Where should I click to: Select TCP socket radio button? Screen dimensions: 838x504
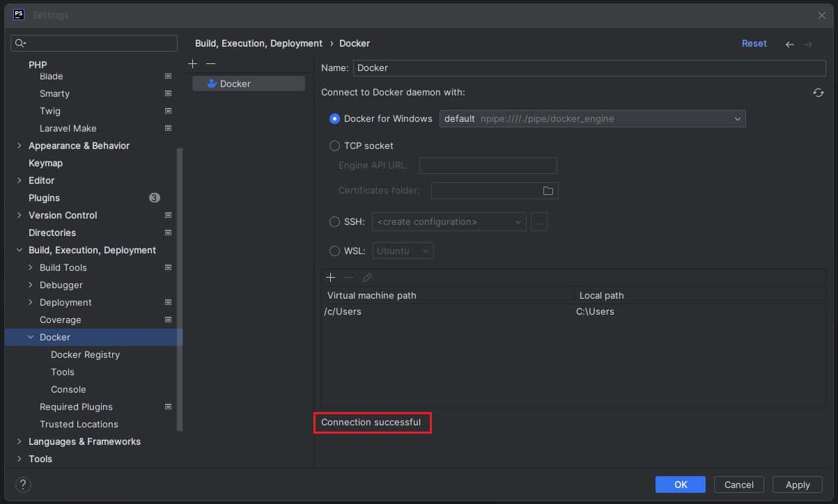(334, 146)
